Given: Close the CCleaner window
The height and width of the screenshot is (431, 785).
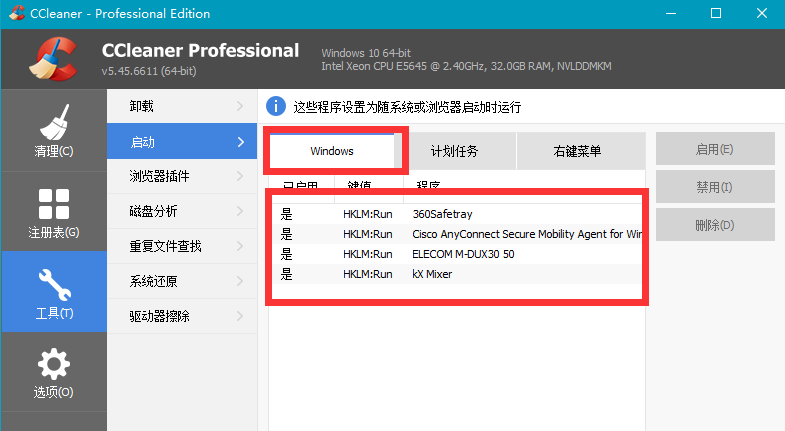Looking at the screenshot, I should click(x=762, y=13).
